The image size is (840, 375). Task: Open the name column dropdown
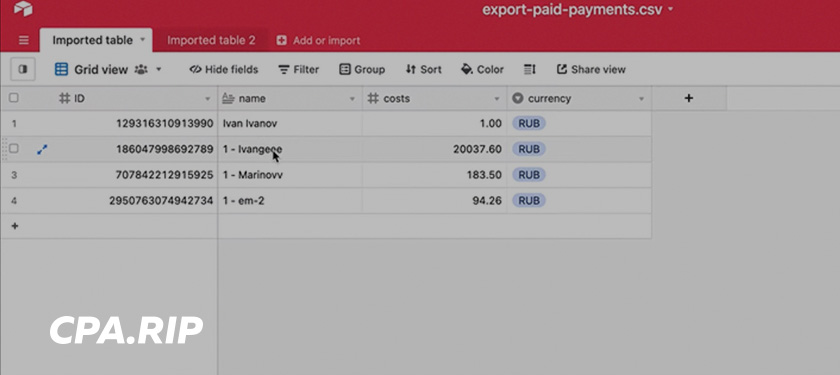352,99
